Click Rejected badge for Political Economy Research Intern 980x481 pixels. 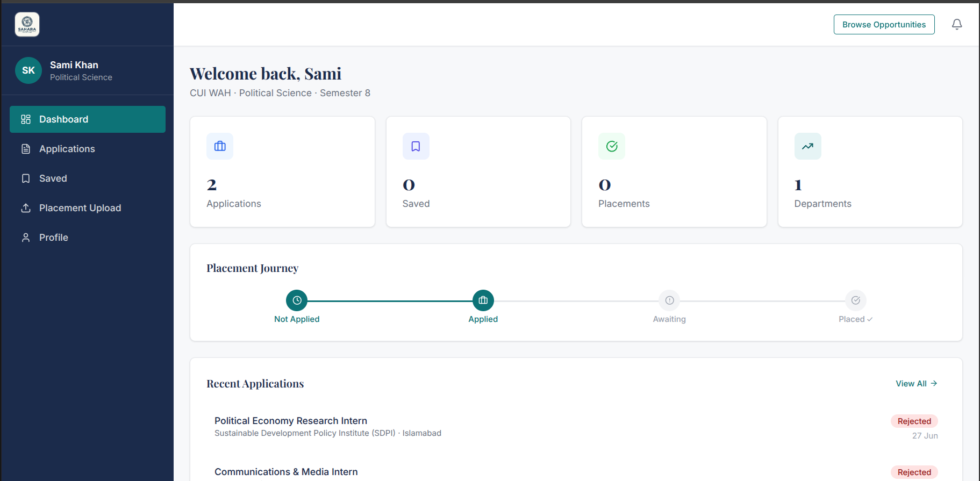pos(914,421)
